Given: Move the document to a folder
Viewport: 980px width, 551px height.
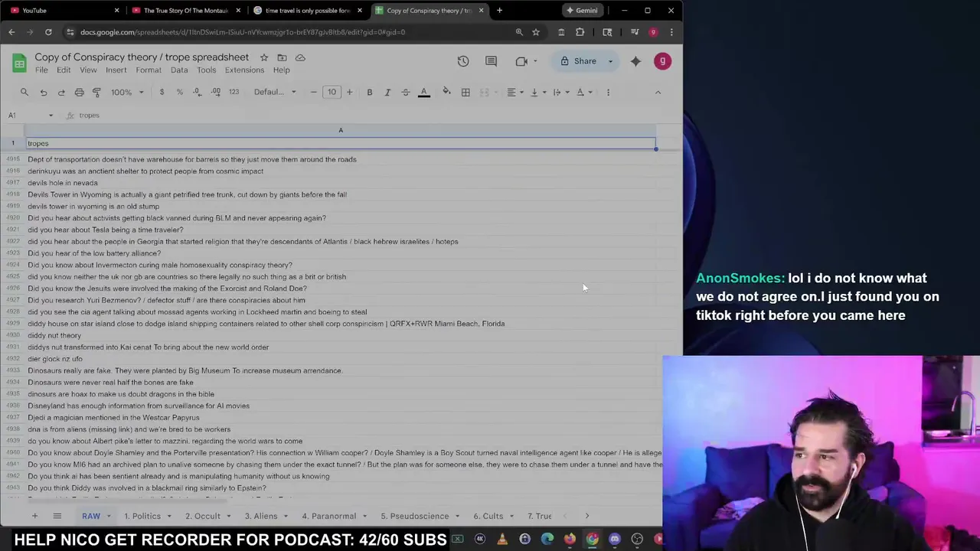Looking at the screenshot, I should [282, 57].
